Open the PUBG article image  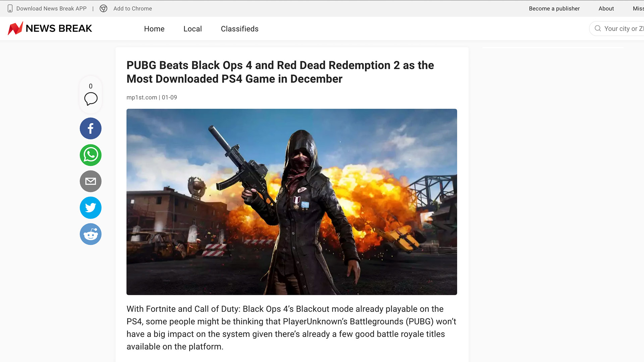click(x=291, y=202)
